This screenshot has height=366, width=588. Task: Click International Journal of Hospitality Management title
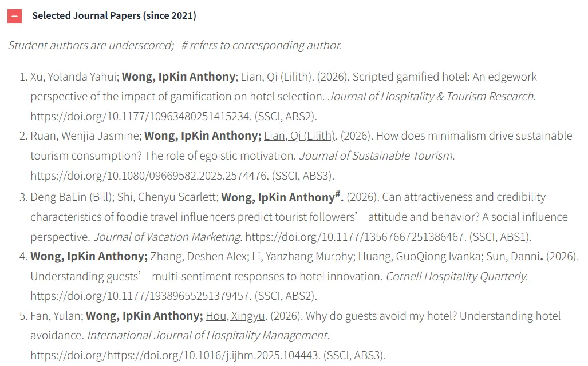pyautogui.click(x=208, y=335)
